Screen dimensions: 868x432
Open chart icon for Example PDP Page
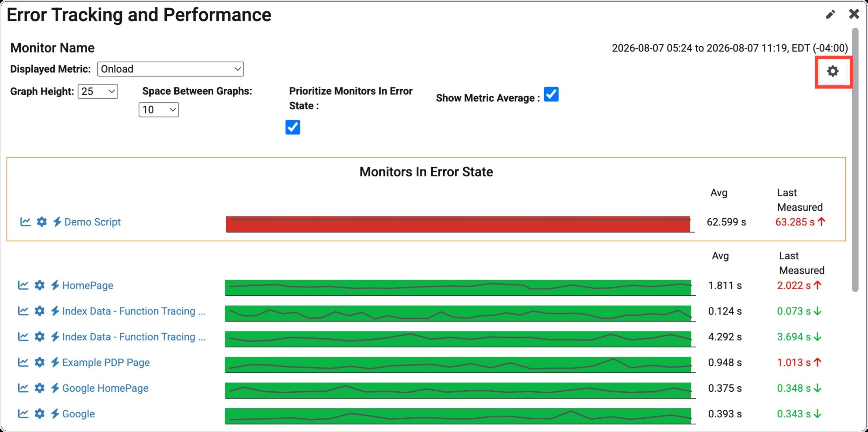pyautogui.click(x=23, y=362)
